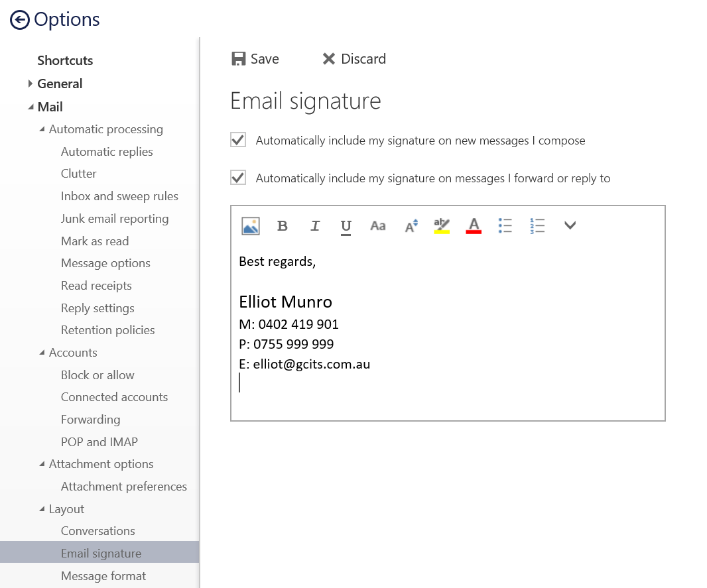Insert a bulleted list
Screen dimensions: 707x588
[x=505, y=226]
